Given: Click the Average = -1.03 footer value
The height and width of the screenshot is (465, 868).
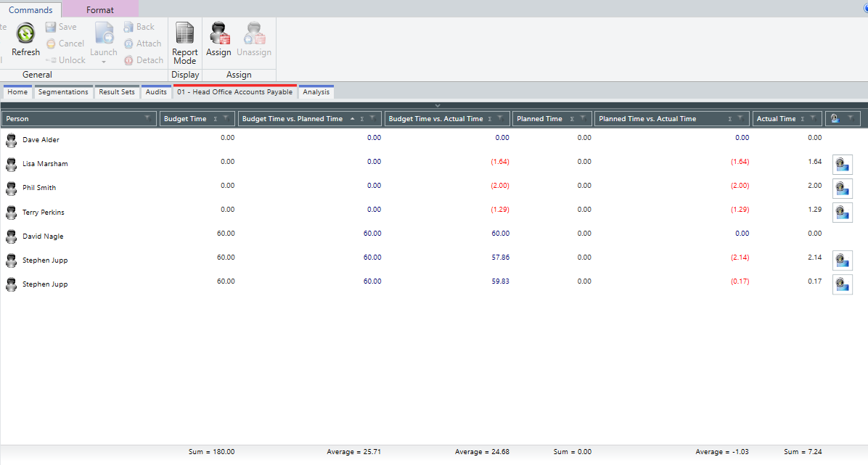Looking at the screenshot, I should pos(722,452).
